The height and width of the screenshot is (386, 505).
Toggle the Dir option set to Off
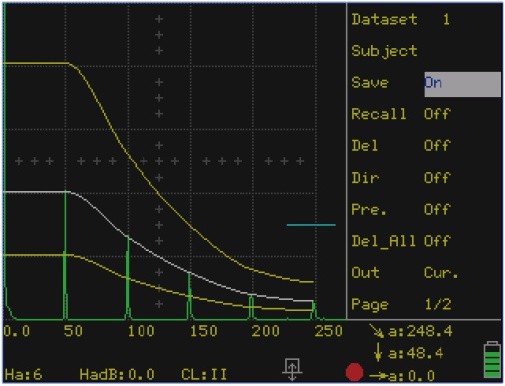tap(437, 177)
